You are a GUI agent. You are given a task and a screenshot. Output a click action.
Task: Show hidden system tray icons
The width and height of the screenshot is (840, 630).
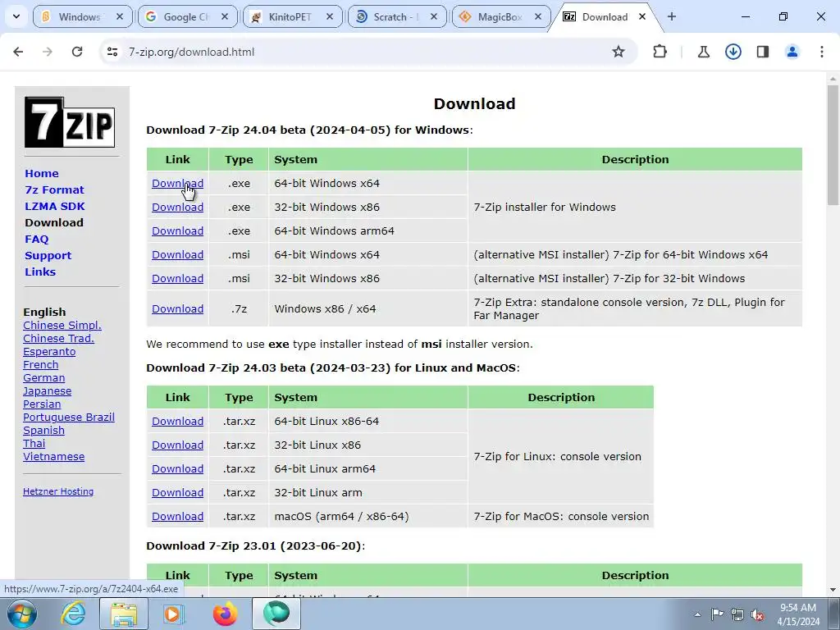[697, 614]
